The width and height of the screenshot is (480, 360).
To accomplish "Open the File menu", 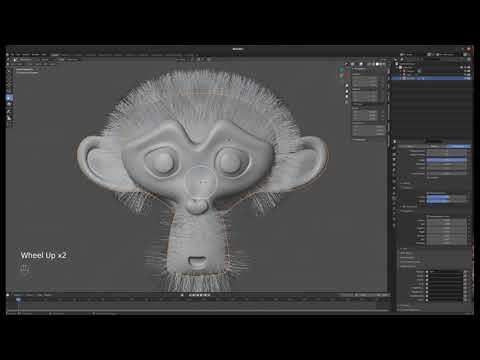I will click(x=12, y=54).
